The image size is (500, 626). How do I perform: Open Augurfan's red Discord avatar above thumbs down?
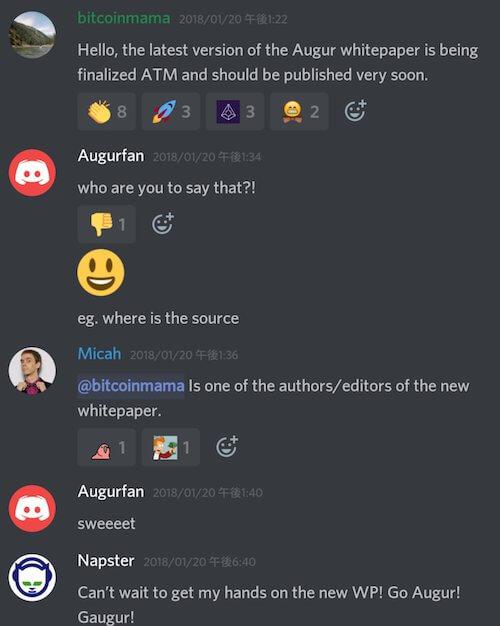click(32, 172)
